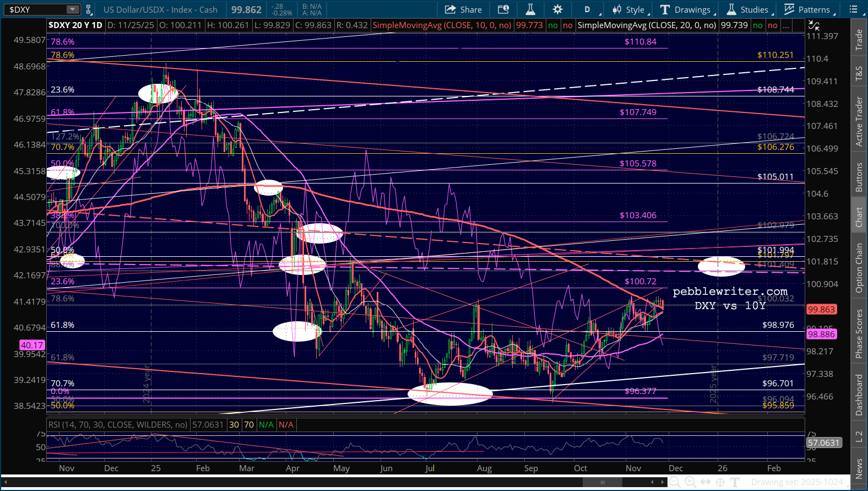868x491 pixels.
Task: Click the zoom in magnifier icon
Action: pyautogui.click(x=690, y=482)
